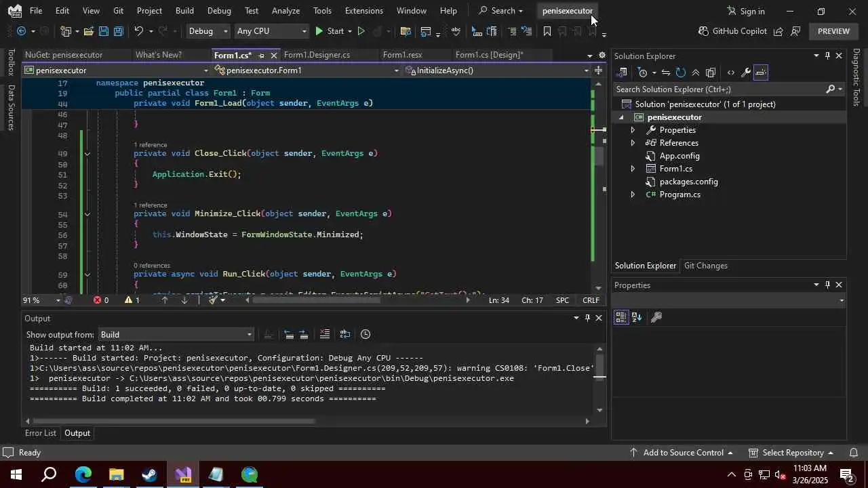Click the Windows Start button

pyautogui.click(x=16, y=474)
